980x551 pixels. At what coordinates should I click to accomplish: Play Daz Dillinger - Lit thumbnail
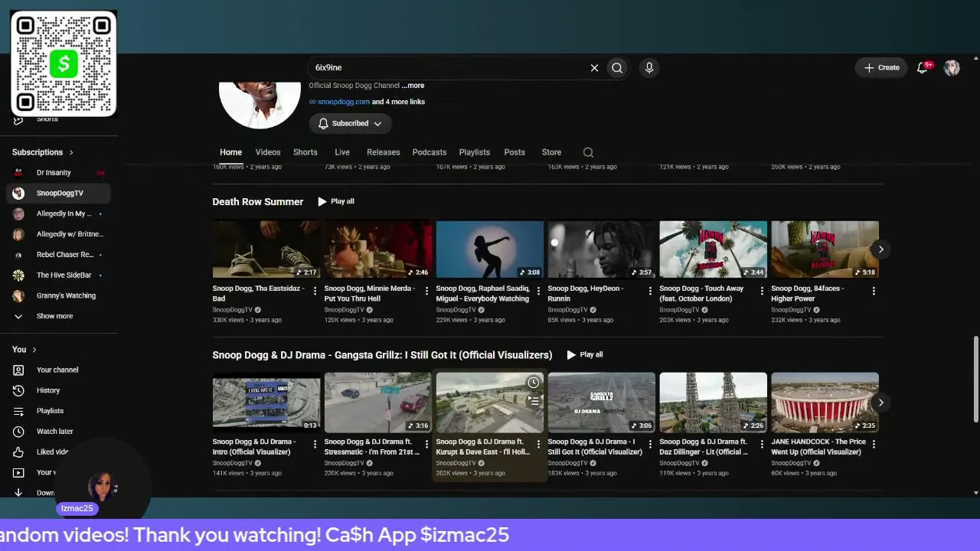pos(713,403)
